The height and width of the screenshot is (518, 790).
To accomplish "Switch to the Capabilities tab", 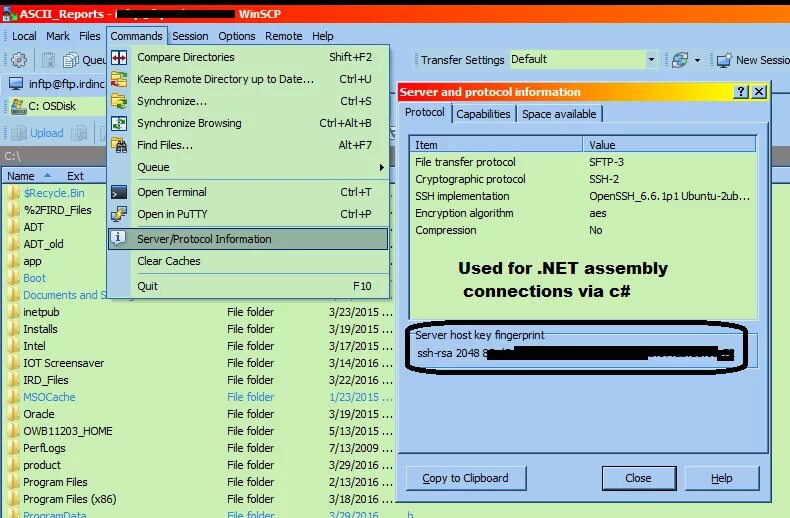I will 483,114.
